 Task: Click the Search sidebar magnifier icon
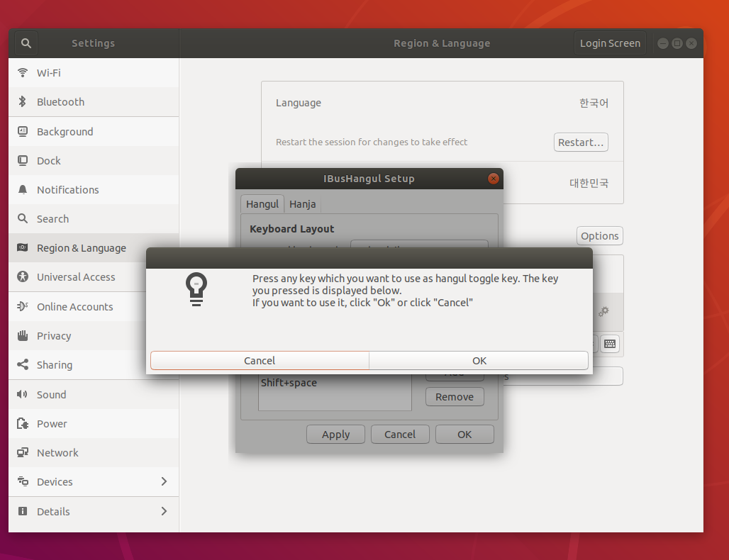click(x=22, y=218)
